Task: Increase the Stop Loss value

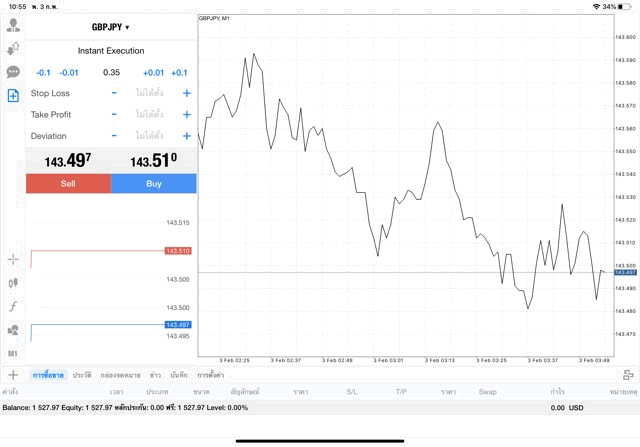Action: (x=186, y=93)
